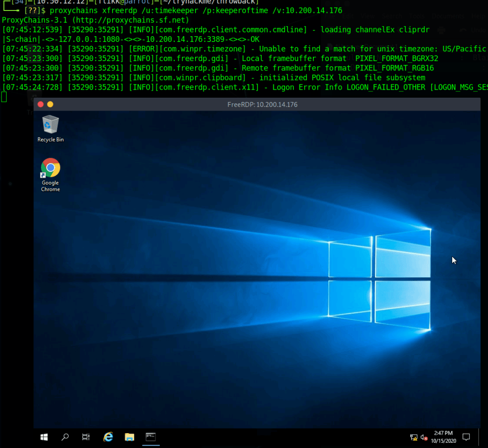The width and height of the screenshot is (488, 448).
Task: Click the terminal cursor below the log output
Action: coord(4,97)
